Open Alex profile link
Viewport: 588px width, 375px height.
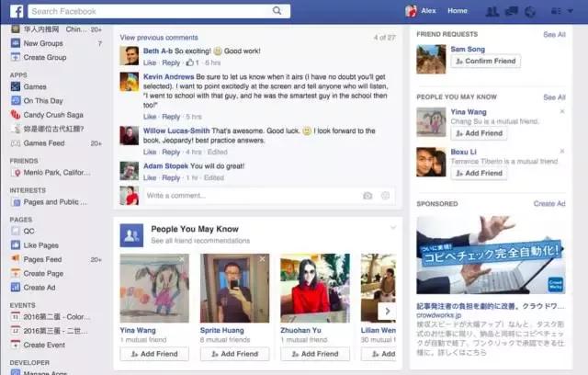click(x=428, y=11)
